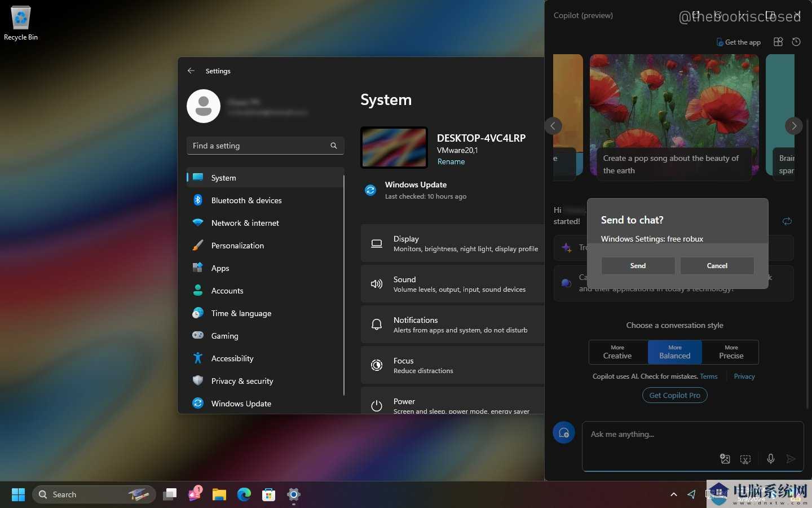Open the poppy pop song suggestion card
Screen dimensions: 812x508
point(674,117)
